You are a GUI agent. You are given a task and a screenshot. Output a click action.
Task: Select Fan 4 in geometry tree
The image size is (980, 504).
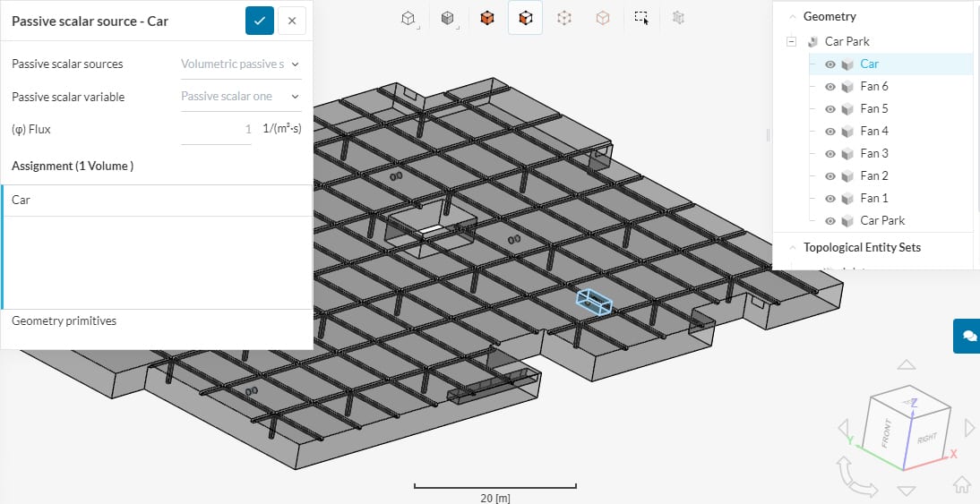click(874, 131)
